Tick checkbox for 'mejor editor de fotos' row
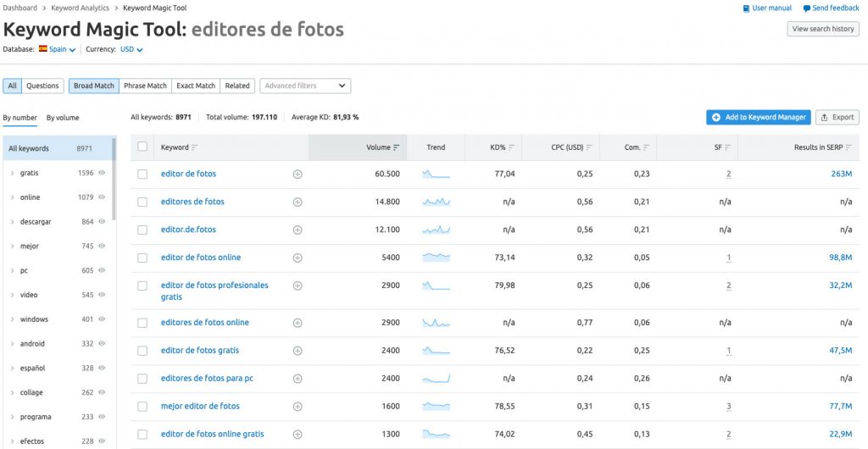The width and height of the screenshot is (868, 449). 142,407
